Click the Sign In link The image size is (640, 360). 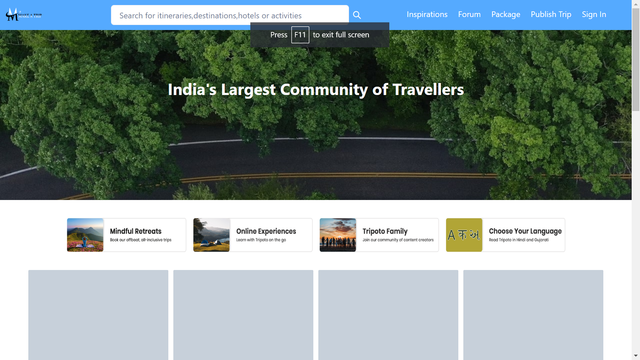pyautogui.click(x=594, y=14)
